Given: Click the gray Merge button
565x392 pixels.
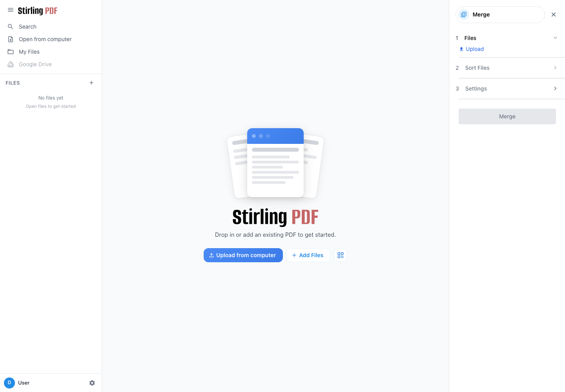Looking at the screenshot, I should coord(507,116).
